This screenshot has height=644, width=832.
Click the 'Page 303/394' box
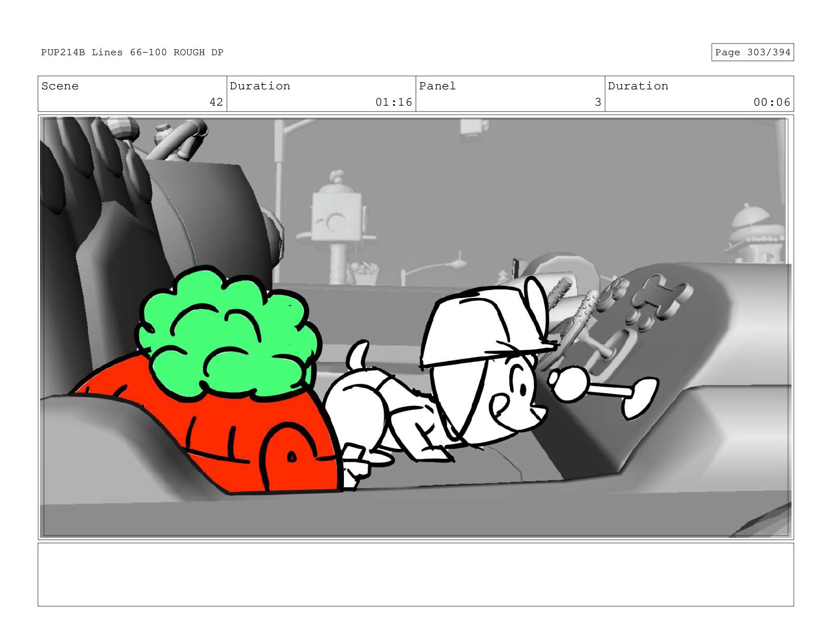coord(752,52)
